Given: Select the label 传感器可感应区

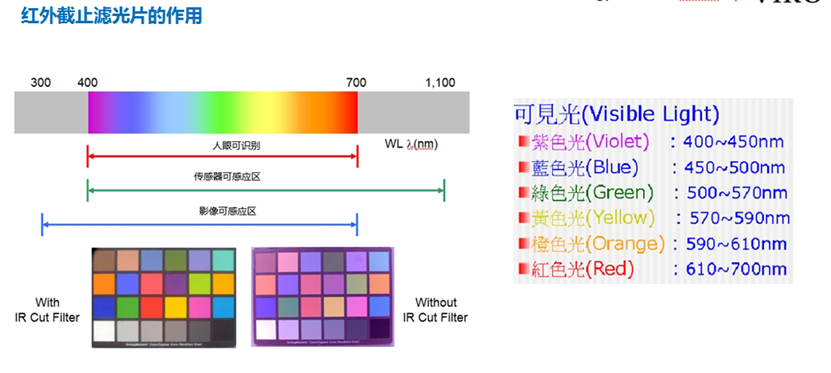Looking at the screenshot, I should (227, 177).
